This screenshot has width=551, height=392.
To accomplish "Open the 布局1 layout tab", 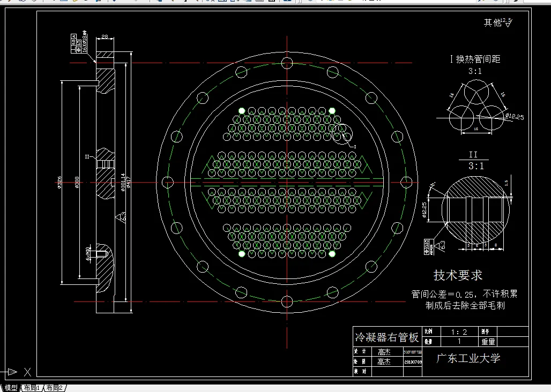I will point(32,387).
